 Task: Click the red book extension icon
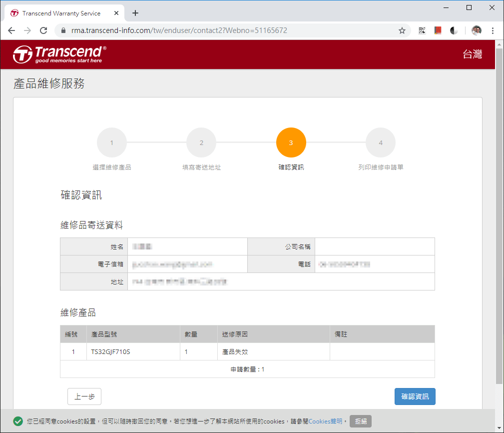click(x=438, y=30)
